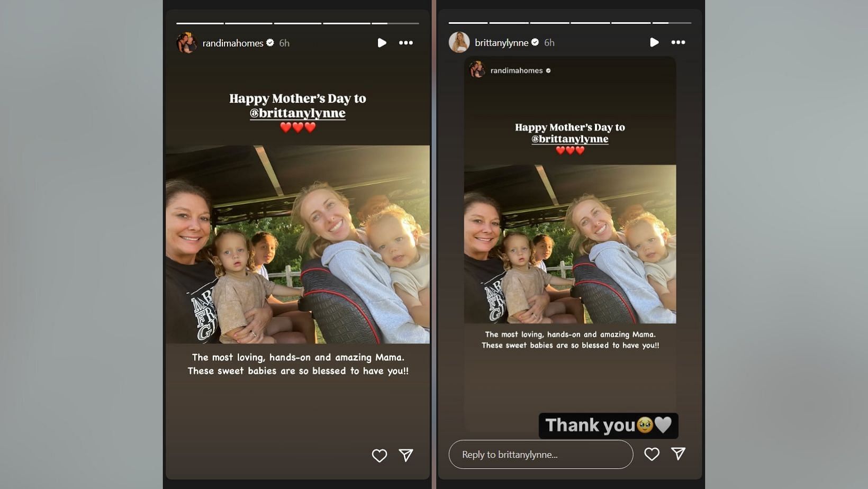Open more options on brittanylynne story
The width and height of the screenshot is (868, 489).
(x=678, y=42)
